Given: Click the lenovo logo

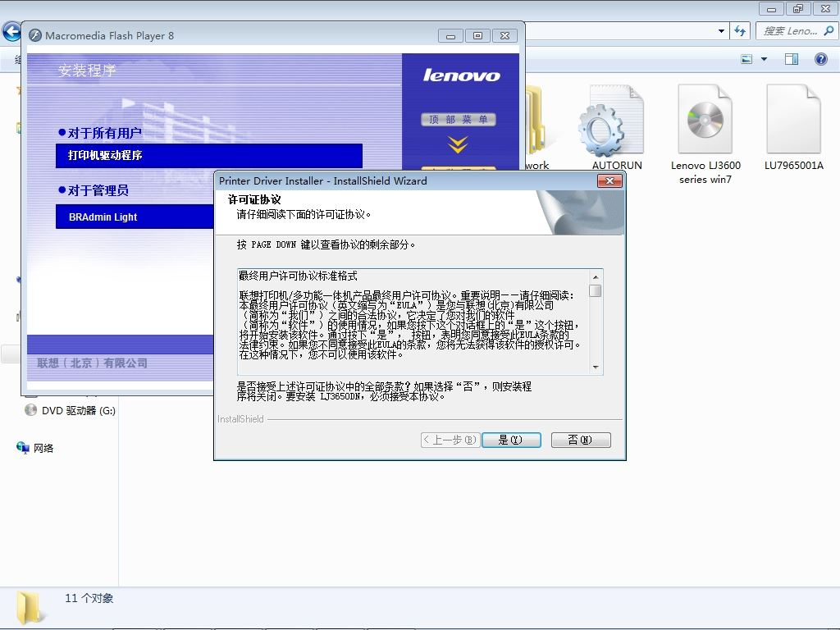Looking at the screenshot, I should (x=461, y=75).
